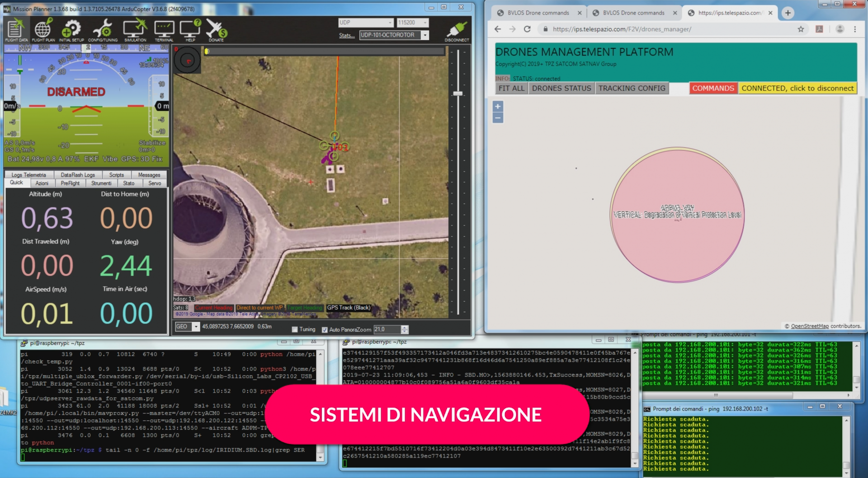Viewport: 868px width, 478px height.
Task: Open Chrome profile avatar
Action: click(840, 29)
